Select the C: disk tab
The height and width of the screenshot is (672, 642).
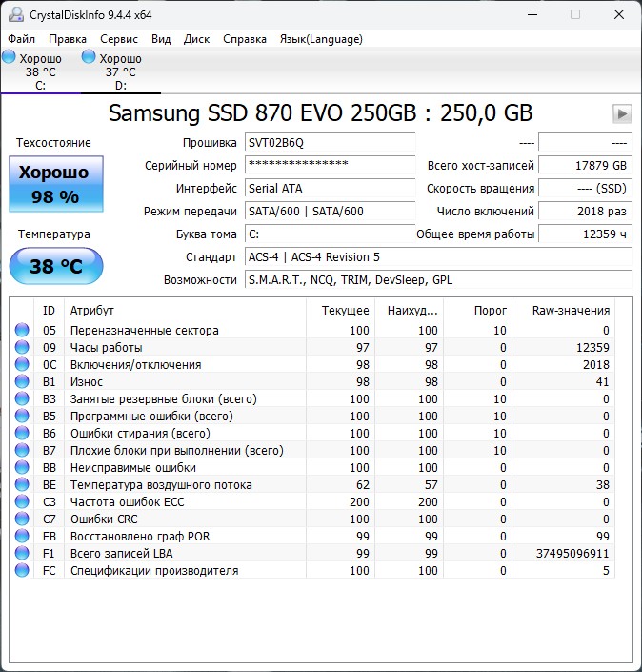click(x=40, y=71)
